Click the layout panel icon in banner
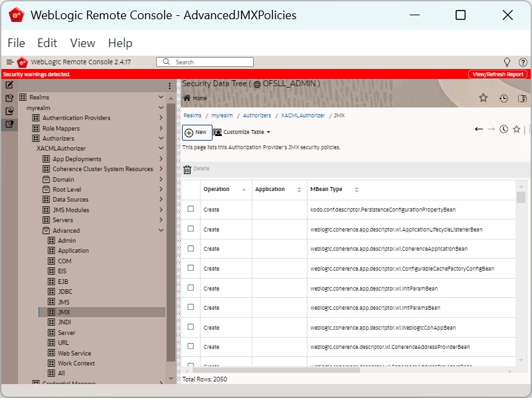 [522, 98]
